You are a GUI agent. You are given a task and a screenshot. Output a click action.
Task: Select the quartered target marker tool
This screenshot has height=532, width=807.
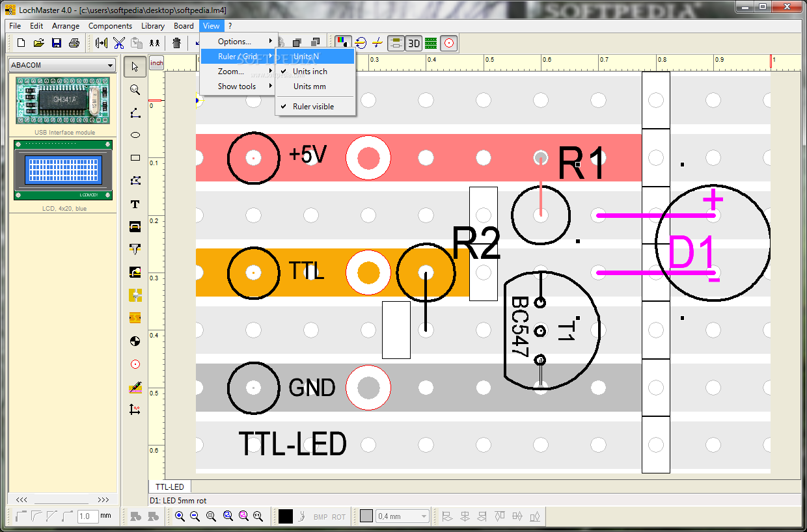135,340
